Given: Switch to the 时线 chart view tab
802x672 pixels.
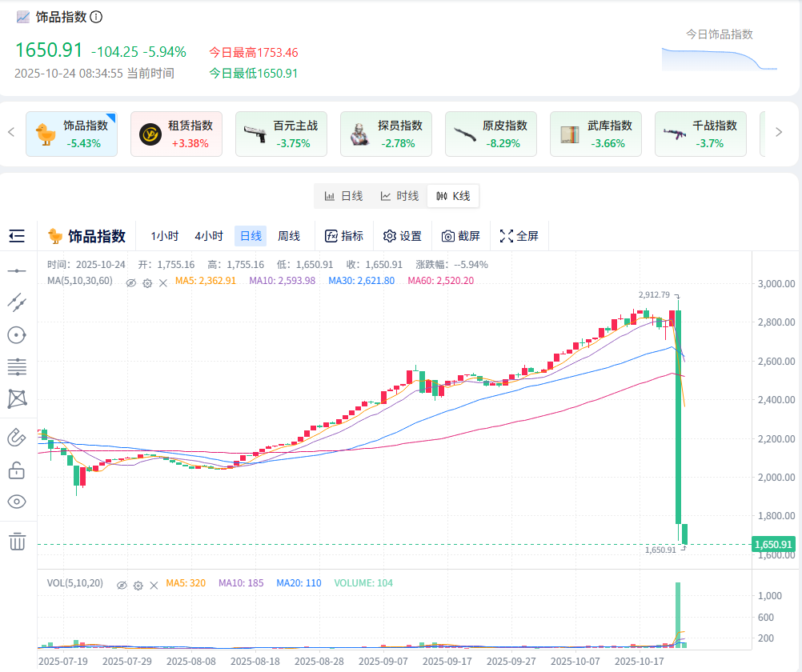Looking at the screenshot, I should tap(399, 195).
